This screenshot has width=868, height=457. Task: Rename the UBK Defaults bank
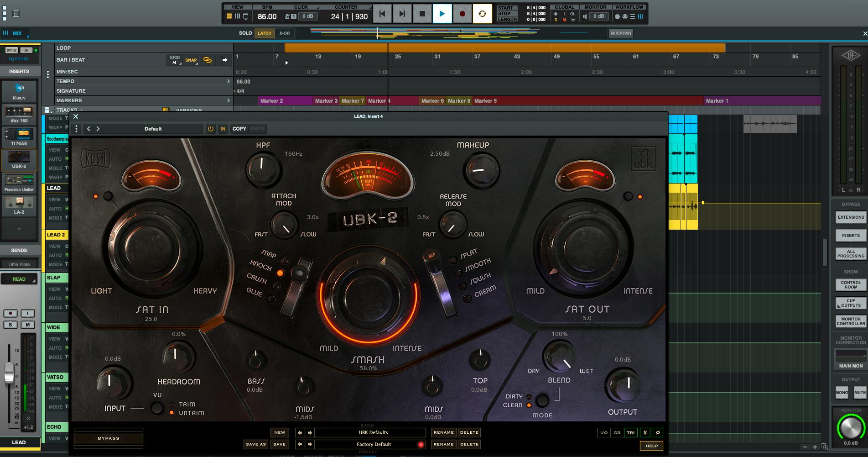[x=443, y=432]
